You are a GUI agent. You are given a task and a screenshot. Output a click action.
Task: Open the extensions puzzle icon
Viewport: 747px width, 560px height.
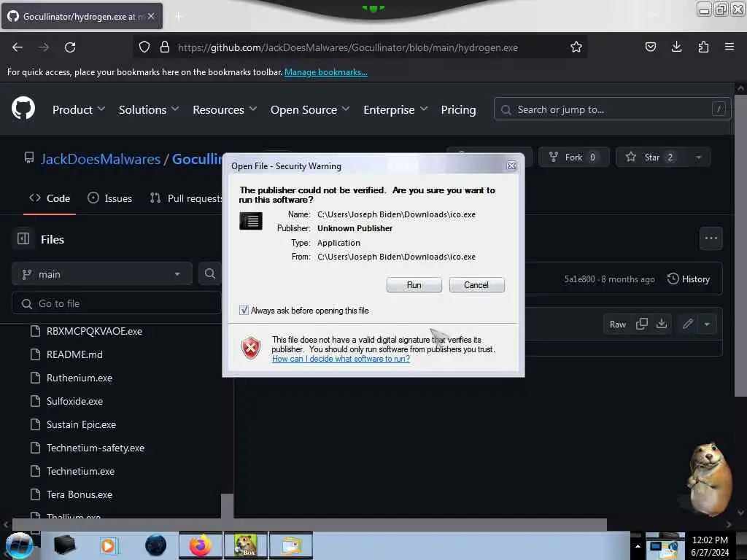pyautogui.click(x=703, y=47)
